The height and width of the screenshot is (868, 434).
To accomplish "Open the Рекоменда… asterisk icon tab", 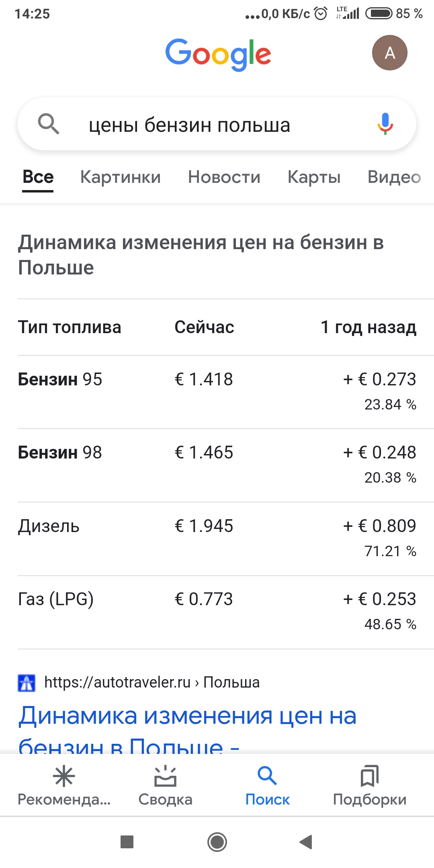I will pos(64,777).
